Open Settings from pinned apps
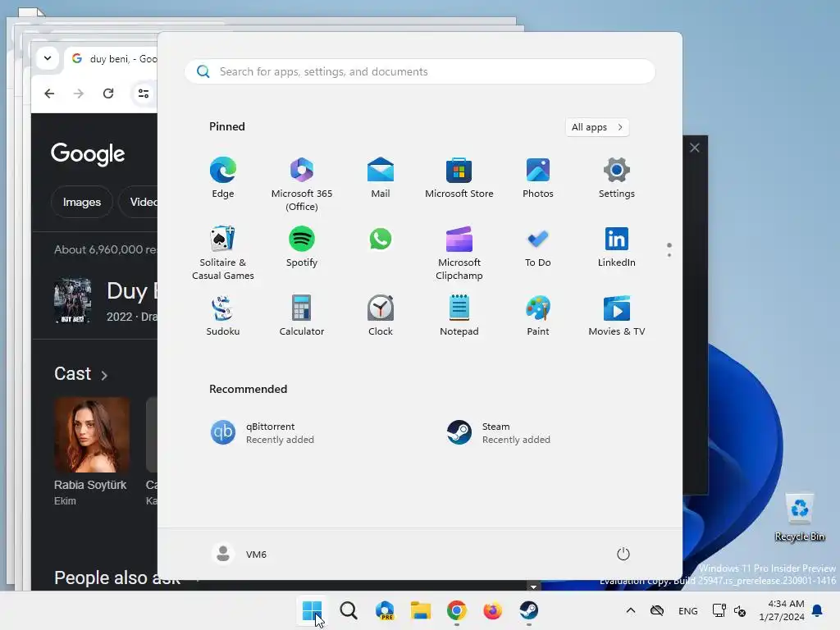This screenshot has width=840, height=630. pyautogui.click(x=617, y=178)
